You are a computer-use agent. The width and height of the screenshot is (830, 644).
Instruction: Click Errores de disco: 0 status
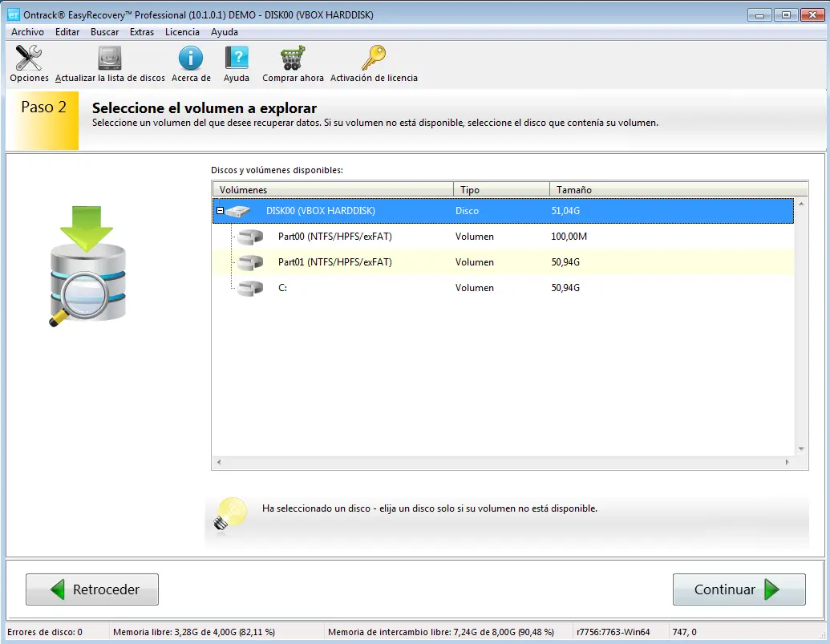pyautogui.click(x=45, y=632)
